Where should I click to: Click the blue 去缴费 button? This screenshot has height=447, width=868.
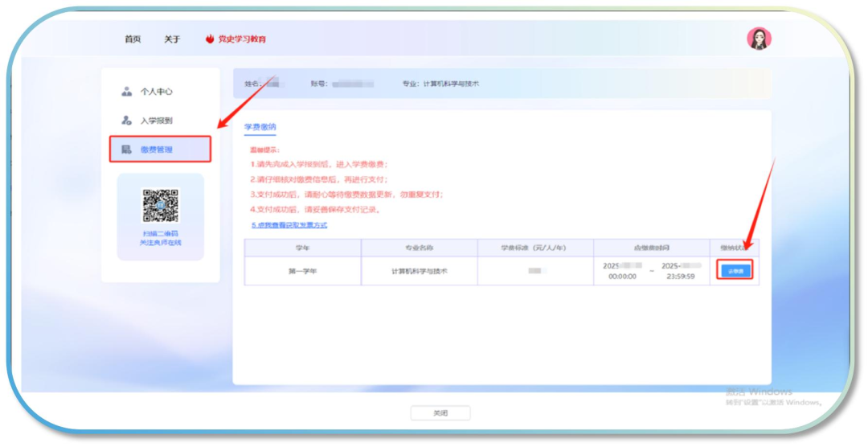point(735,271)
